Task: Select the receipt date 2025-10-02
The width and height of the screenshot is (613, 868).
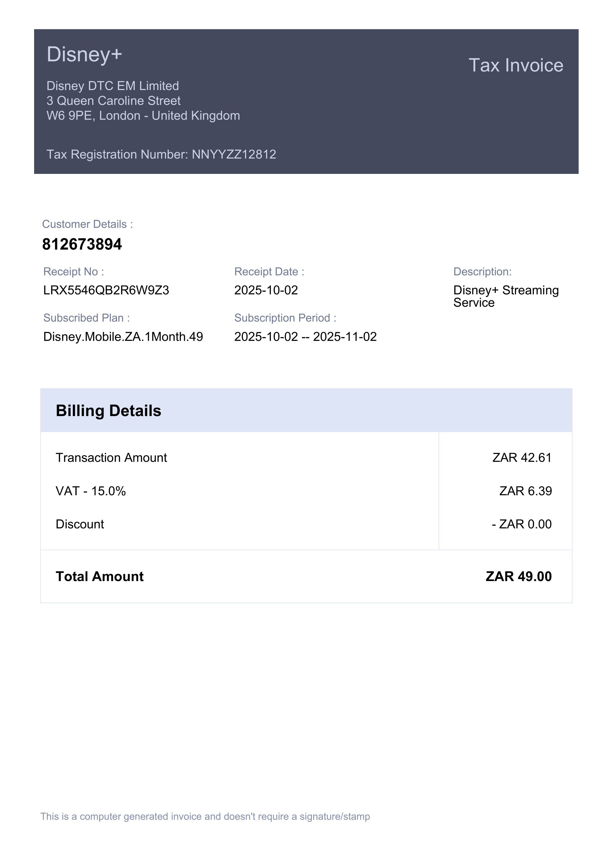Action: 266,290
